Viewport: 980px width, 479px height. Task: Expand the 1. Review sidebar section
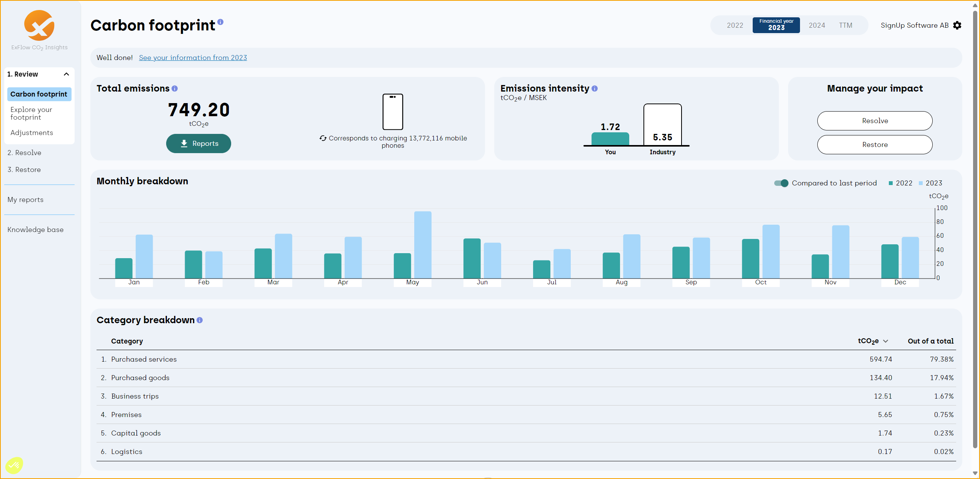(67, 74)
